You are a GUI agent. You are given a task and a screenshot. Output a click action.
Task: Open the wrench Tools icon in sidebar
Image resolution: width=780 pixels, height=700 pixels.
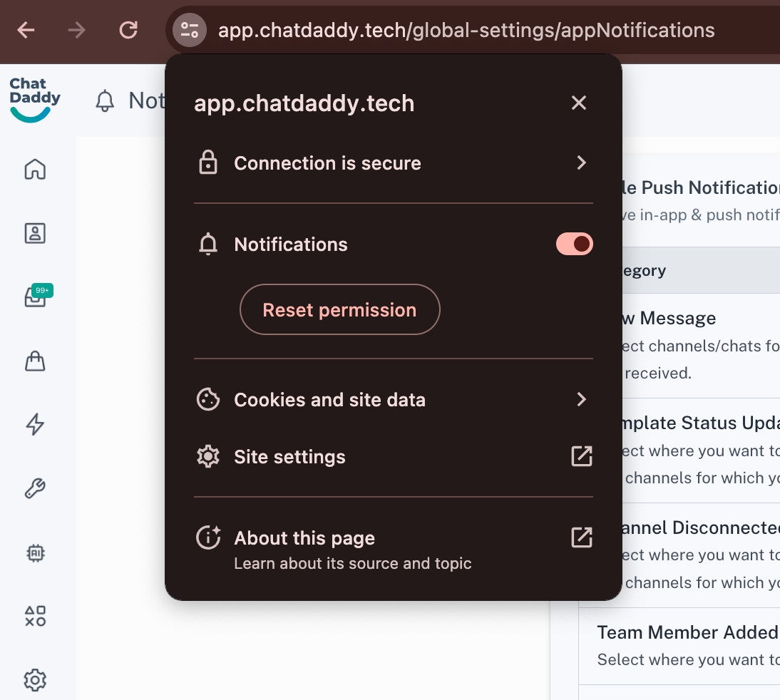tap(35, 488)
